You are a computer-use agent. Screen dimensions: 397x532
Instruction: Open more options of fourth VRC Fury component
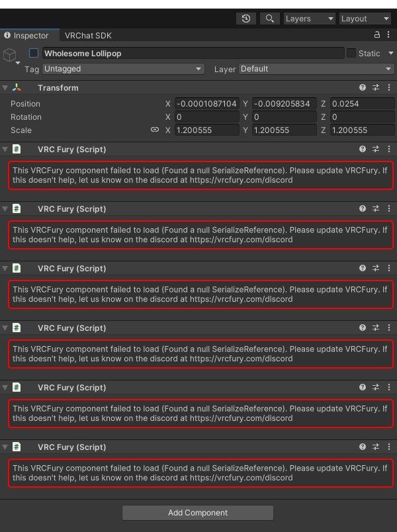389,328
